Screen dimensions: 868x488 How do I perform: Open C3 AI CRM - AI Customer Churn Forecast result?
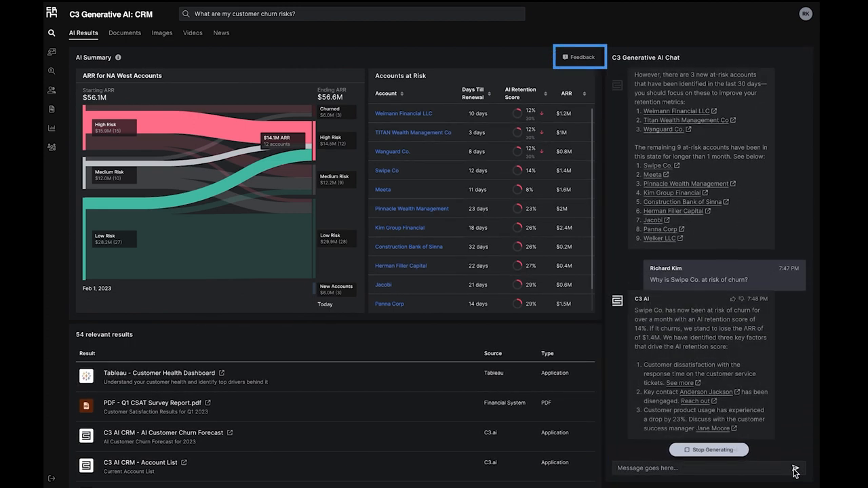click(163, 432)
